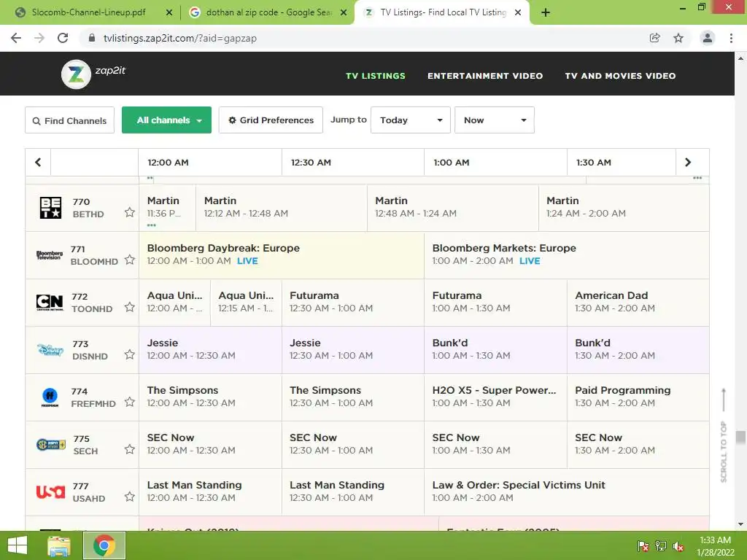Click Chrome icon on taskbar
747x560 pixels.
104,545
